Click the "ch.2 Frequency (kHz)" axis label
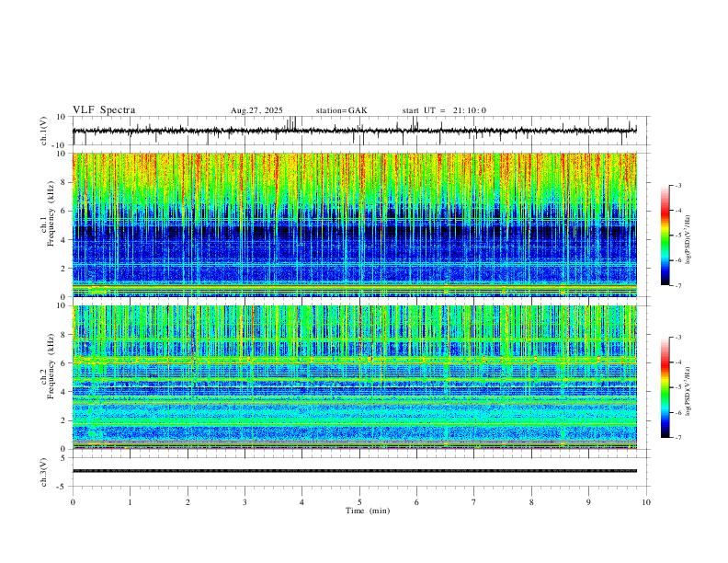This screenshot has width=728, height=563. coord(48,365)
